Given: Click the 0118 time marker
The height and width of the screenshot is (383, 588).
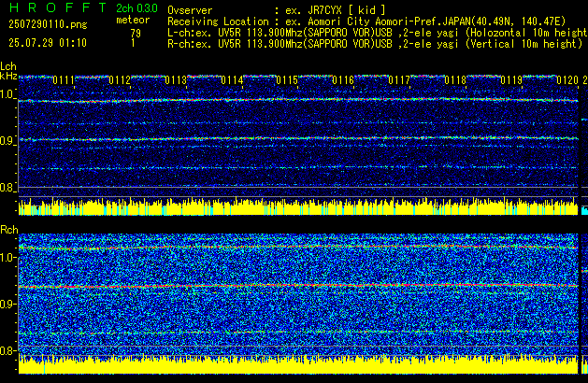Looking at the screenshot, I should tap(455, 80).
